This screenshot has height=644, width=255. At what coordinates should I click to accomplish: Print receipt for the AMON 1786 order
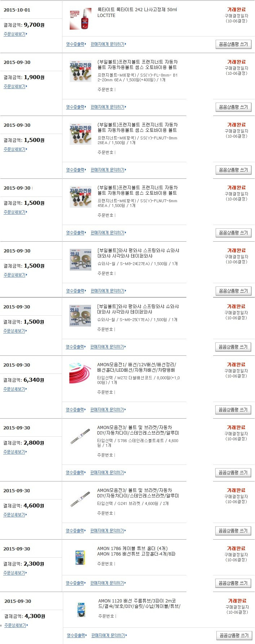click(x=75, y=583)
